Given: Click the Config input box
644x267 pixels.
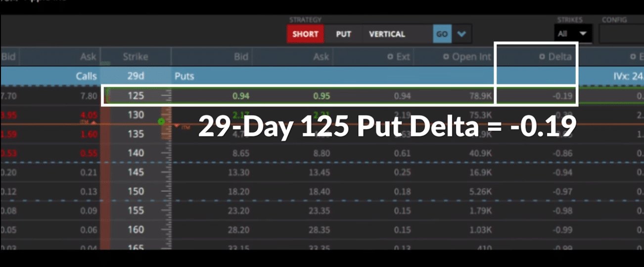Looking at the screenshot, I should tap(621, 34).
